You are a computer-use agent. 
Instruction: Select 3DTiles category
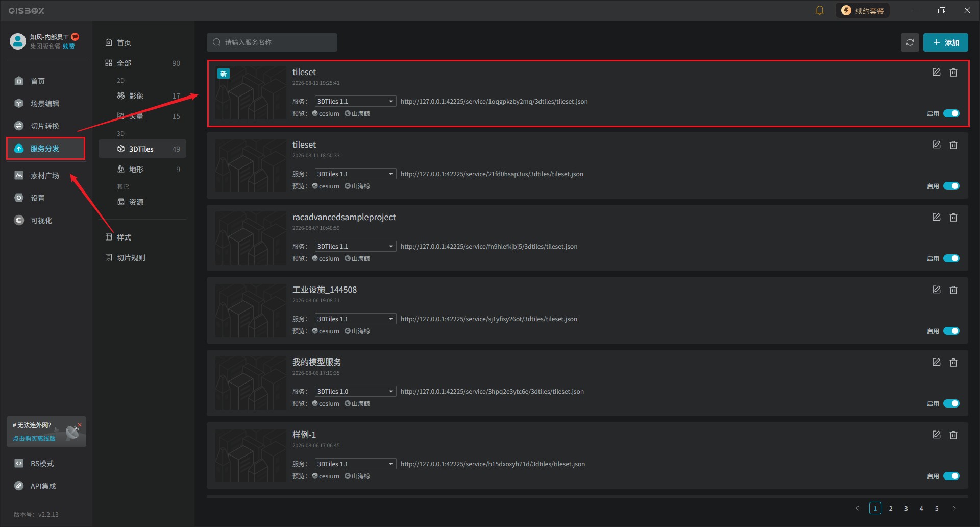point(142,149)
